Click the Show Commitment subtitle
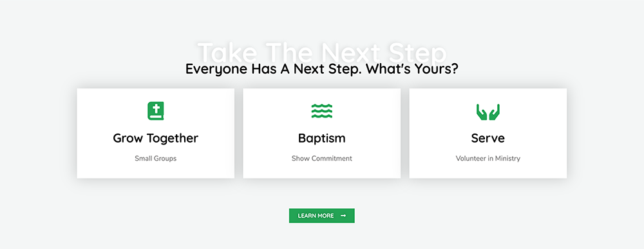This screenshot has height=249, width=644. tap(321, 159)
